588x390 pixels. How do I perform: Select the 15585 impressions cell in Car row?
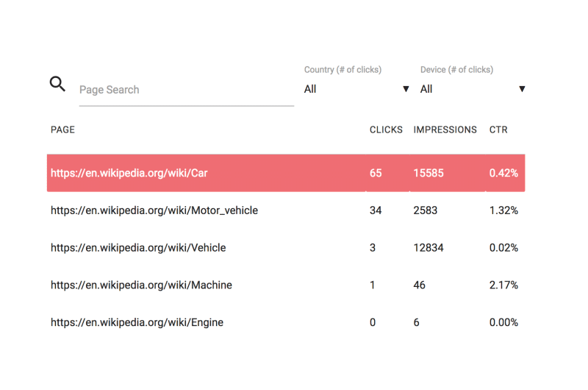(429, 173)
